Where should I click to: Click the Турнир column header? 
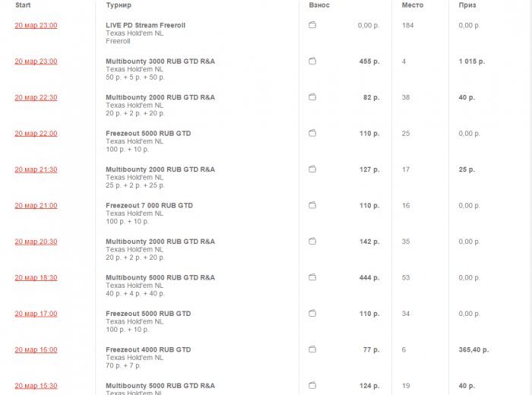[x=119, y=5]
